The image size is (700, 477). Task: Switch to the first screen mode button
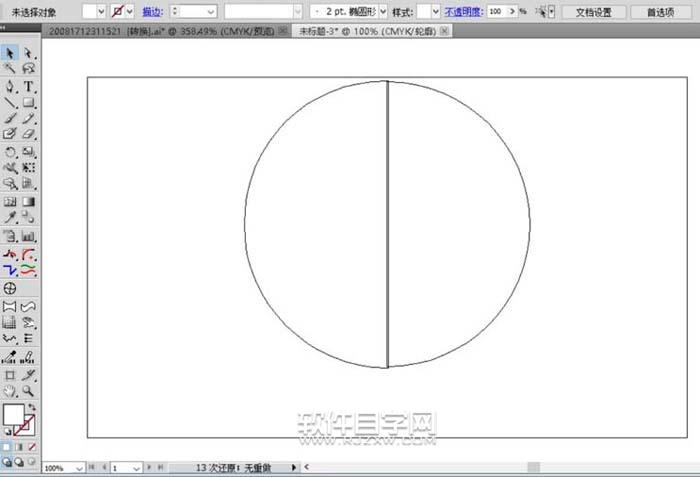click(x=7, y=462)
